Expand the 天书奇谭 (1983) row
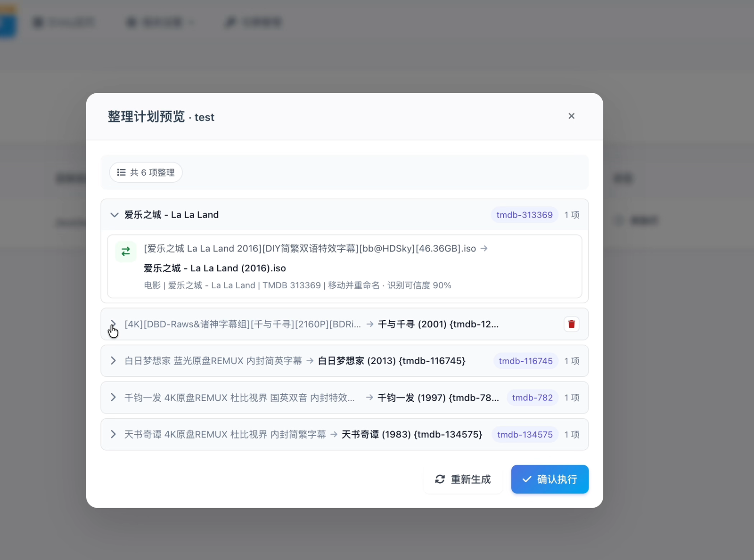Screen dimensions: 754x560 (113, 434)
